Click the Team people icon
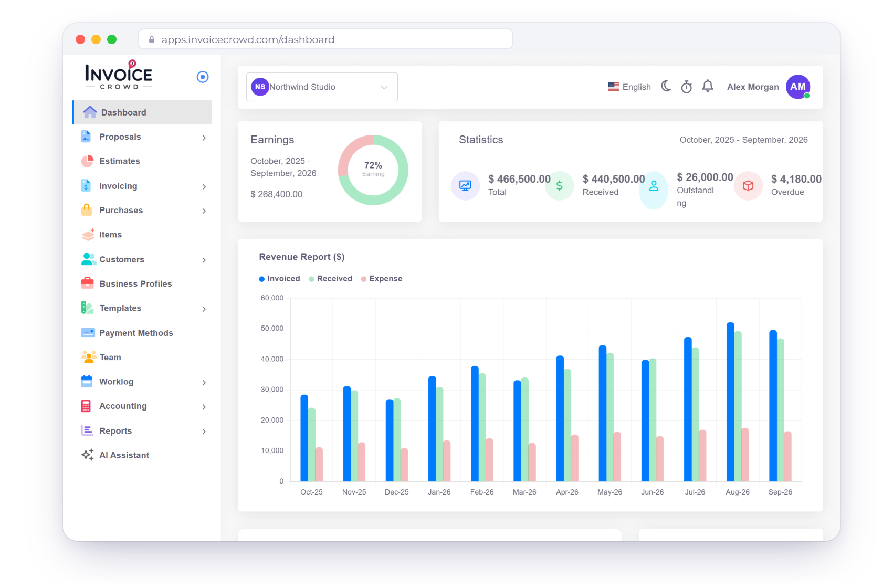882x588 pixels. click(88, 357)
